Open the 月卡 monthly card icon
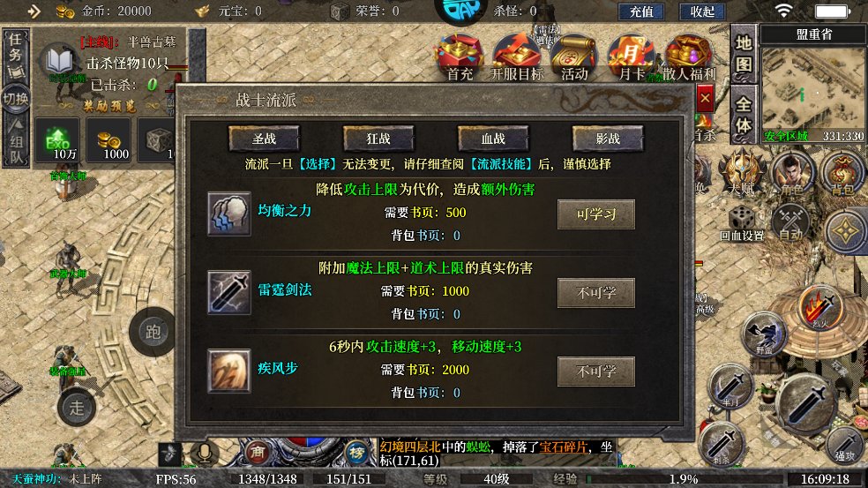 click(631, 57)
